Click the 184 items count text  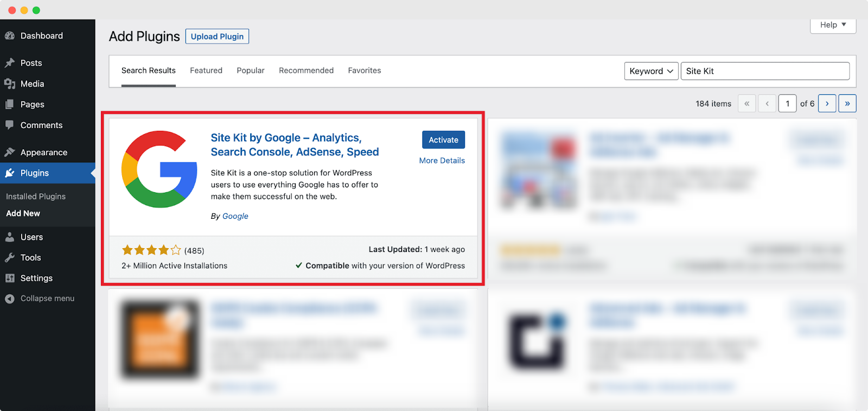click(713, 104)
